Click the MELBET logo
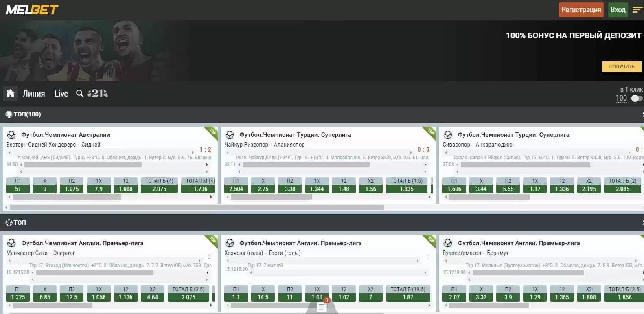 pos(32,10)
